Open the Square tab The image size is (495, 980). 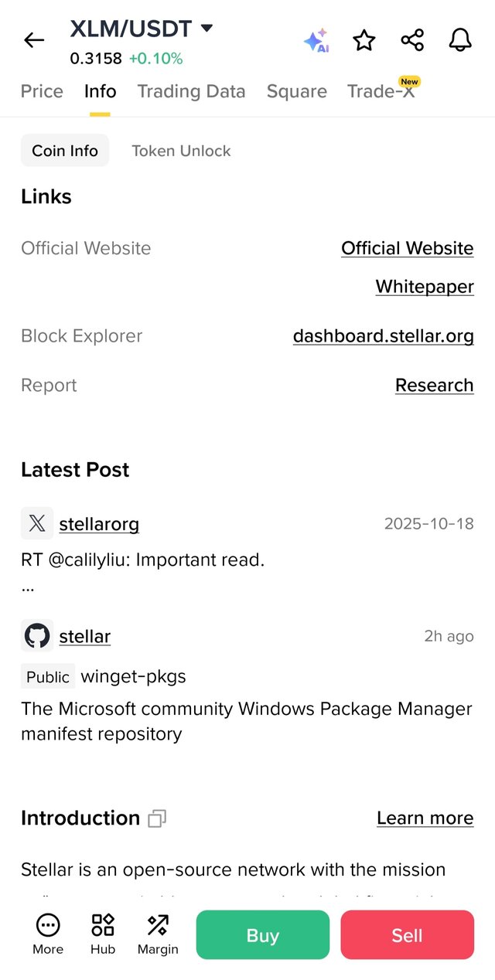coord(296,91)
